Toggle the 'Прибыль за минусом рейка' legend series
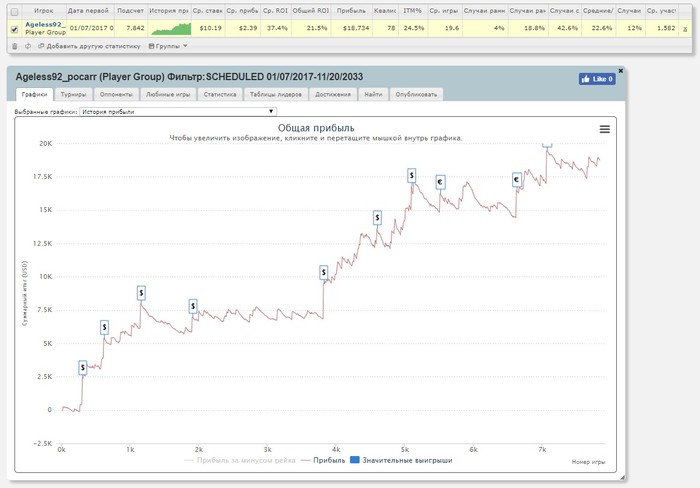700x488 pixels. (240, 460)
